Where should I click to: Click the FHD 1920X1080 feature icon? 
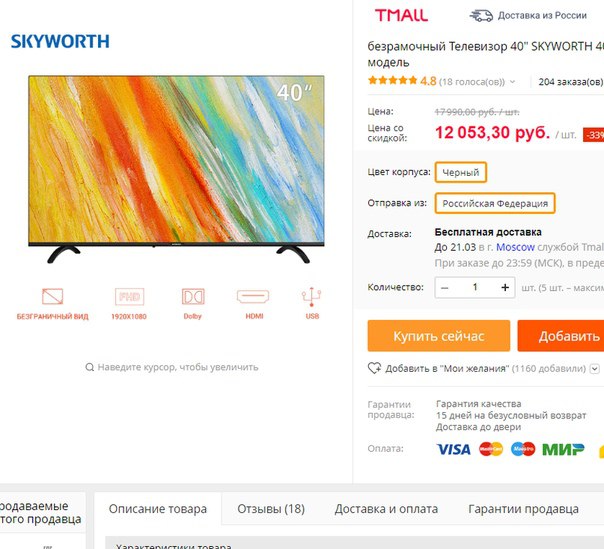(129, 297)
